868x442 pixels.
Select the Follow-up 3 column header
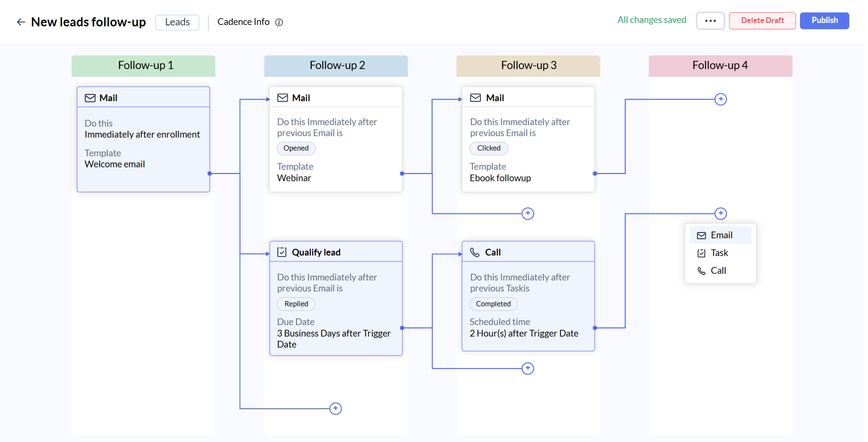(528, 66)
